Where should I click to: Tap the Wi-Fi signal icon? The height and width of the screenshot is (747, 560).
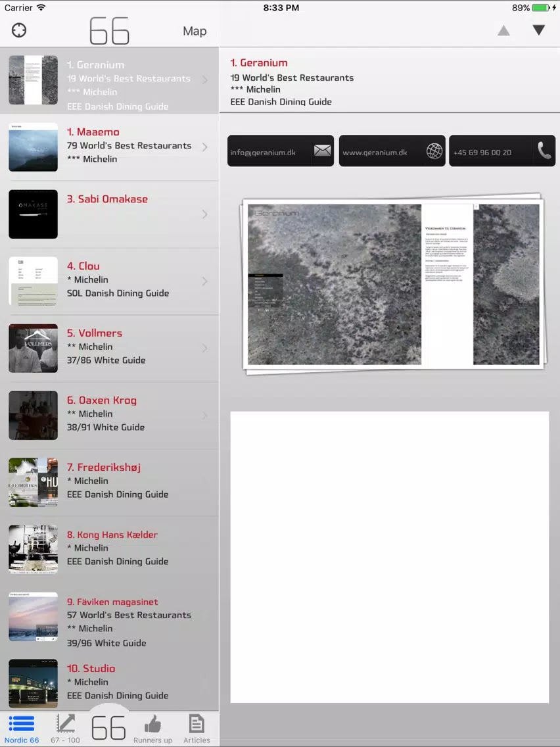click(x=41, y=7)
